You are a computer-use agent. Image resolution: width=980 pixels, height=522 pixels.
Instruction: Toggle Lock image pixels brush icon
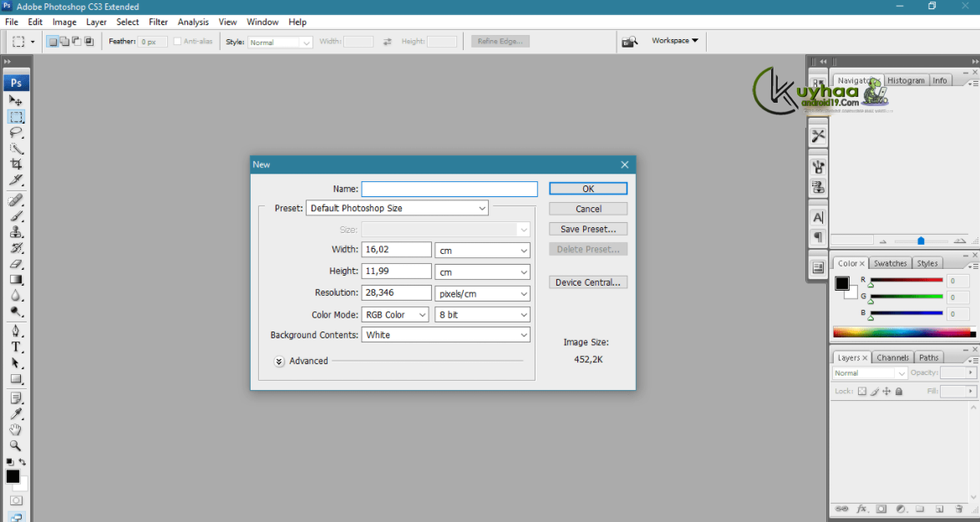[x=875, y=392]
